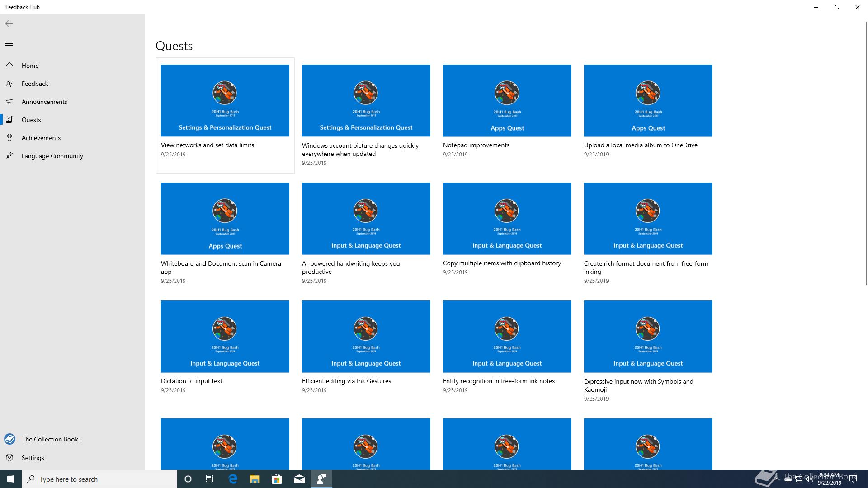Open File Explorer from taskbar
The height and width of the screenshot is (488, 868).
(255, 479)
